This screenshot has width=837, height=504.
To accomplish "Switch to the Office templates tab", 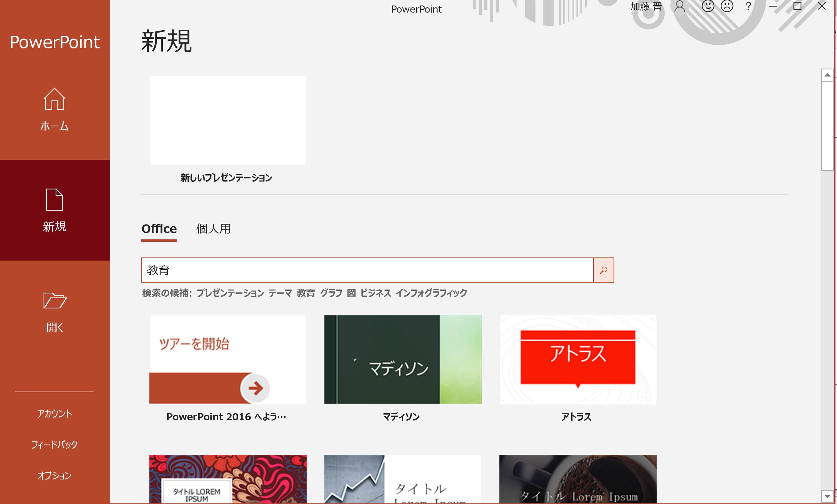I will pos(159,229).
